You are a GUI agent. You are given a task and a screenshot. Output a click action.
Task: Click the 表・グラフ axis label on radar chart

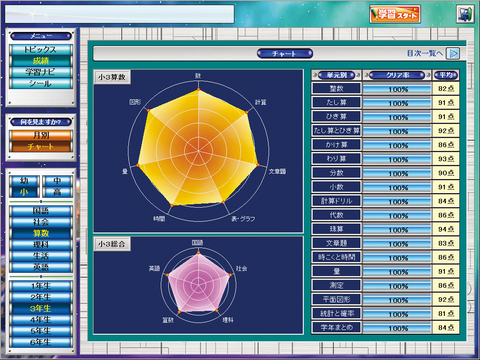[243, 219]
